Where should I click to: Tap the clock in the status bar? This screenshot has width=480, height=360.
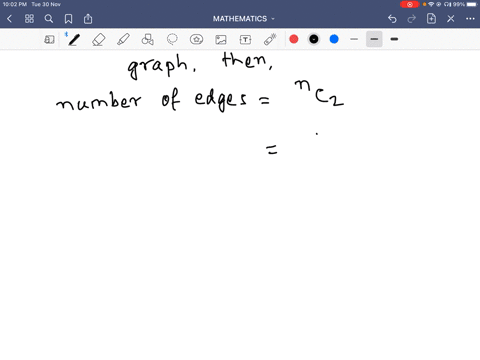(x=15, y=4)
